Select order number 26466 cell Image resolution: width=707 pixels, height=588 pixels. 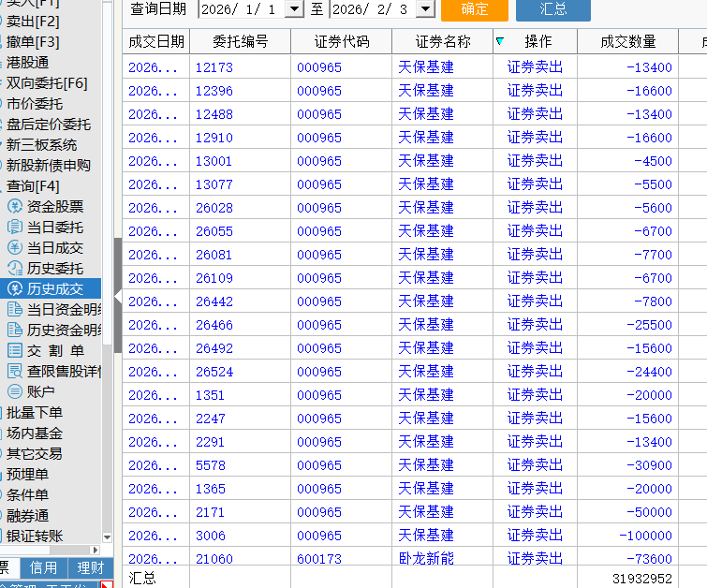click(x=241, y=325)
